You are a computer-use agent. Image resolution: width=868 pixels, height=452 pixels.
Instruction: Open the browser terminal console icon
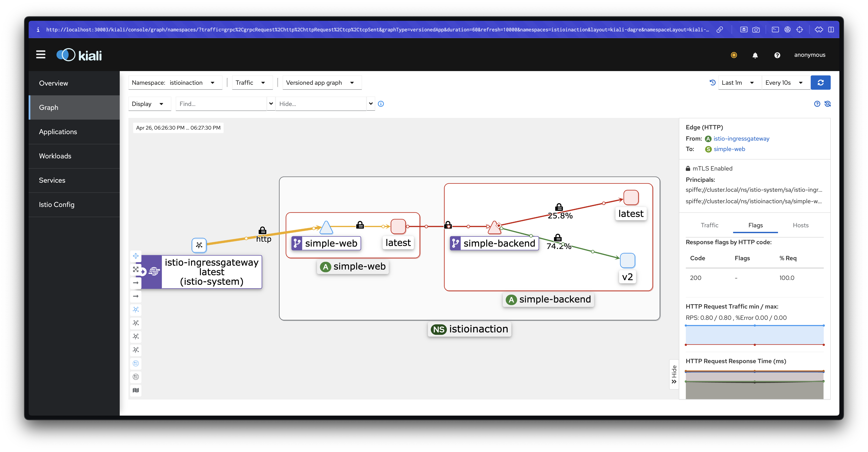[x=775, y=30]
